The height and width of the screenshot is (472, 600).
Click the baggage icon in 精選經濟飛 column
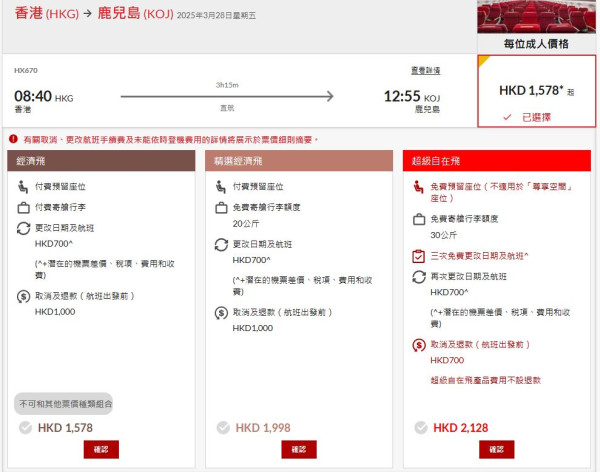[221, 208]
